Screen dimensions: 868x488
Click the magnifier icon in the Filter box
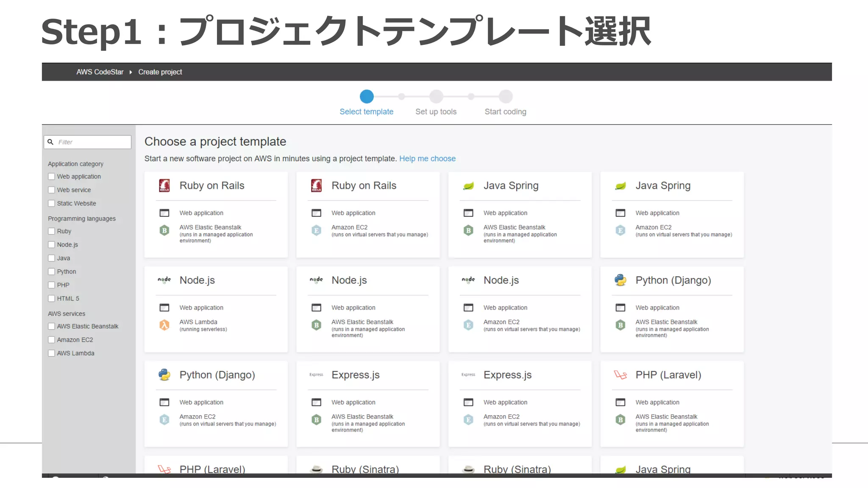[50, 142]
